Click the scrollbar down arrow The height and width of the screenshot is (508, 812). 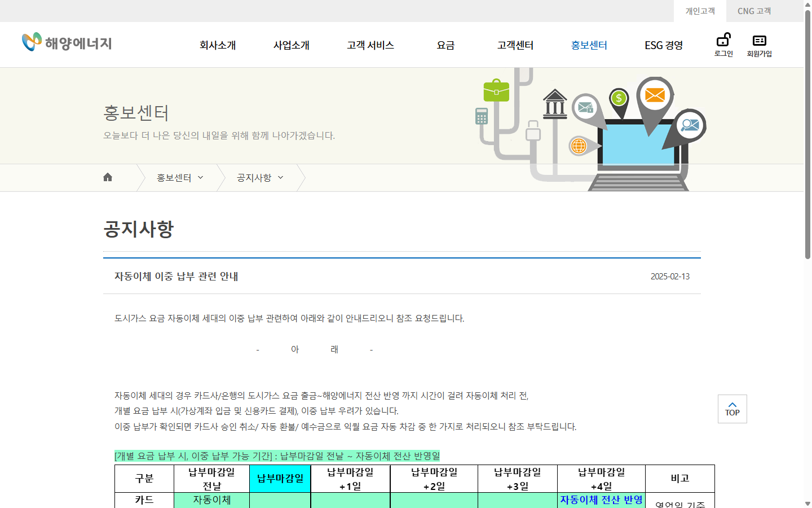pyautogui.click(x=807, y=503)
